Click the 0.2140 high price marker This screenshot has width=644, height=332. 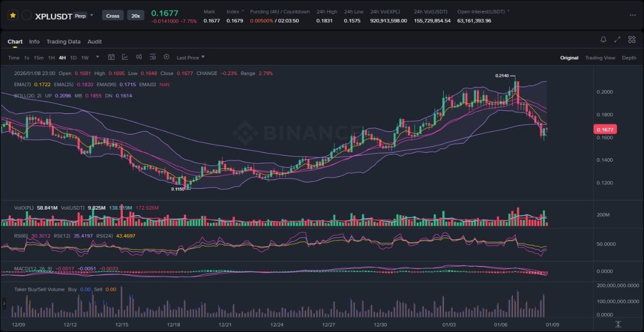502,76
